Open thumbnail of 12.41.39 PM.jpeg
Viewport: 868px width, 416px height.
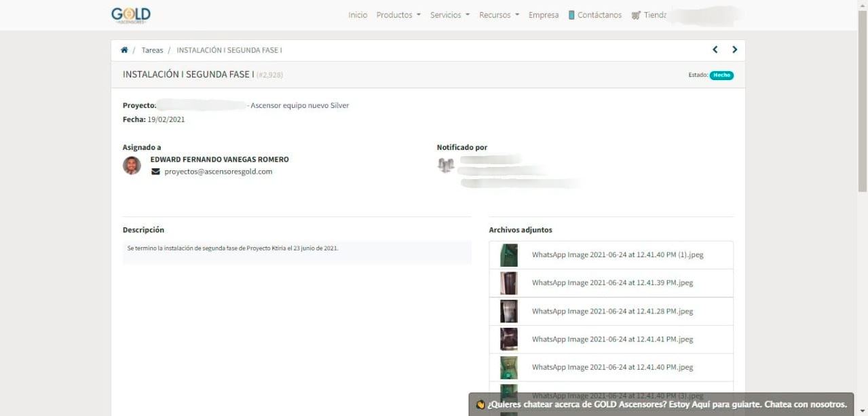[509, 283]
